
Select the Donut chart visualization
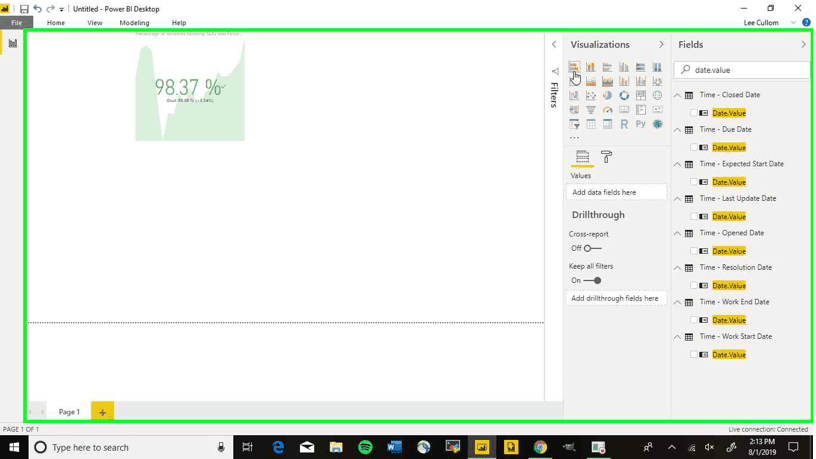pos(624,95)
